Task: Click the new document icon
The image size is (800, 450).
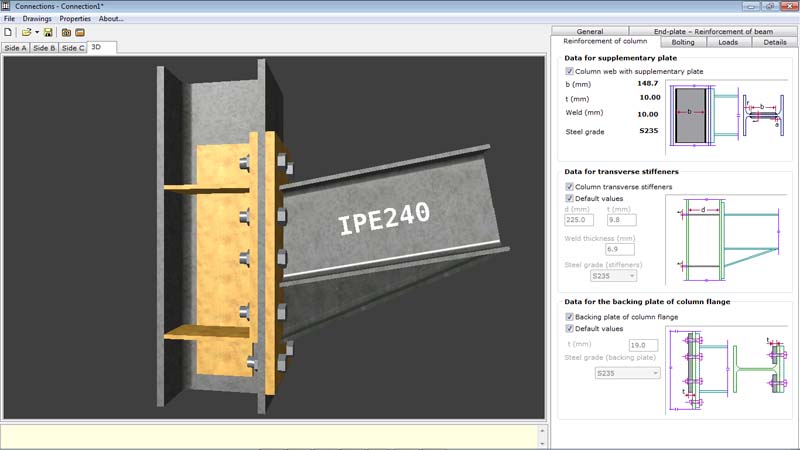Action: (x=8, y=32)
